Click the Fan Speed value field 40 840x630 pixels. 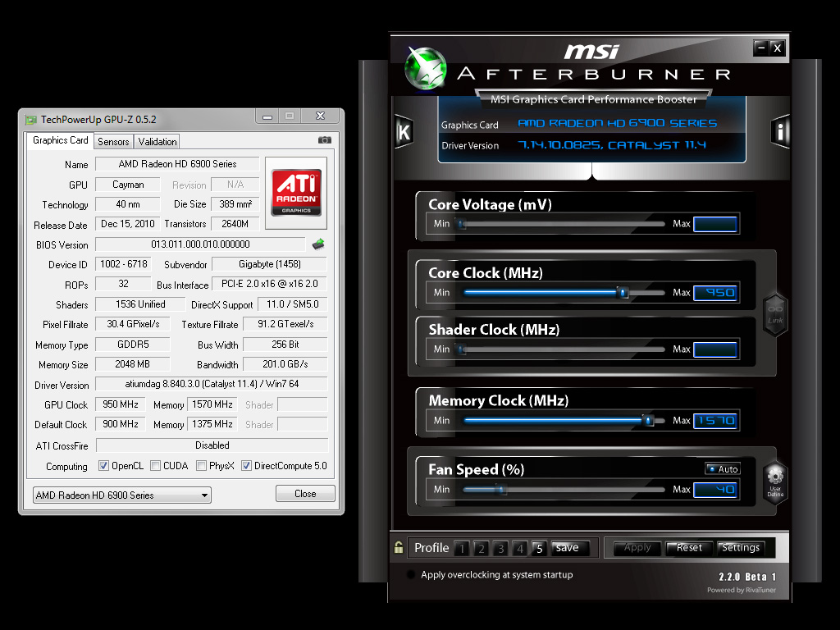pyautogui.click(x=715, y=490)
